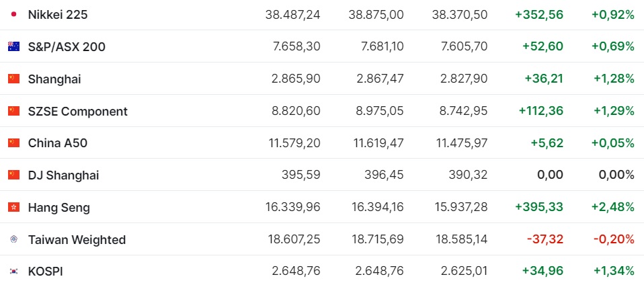Click the Hong Kong flag beside Hang Seng
Image resolution: width=644 pixels, height=285 pixels.
coord(13,208)
